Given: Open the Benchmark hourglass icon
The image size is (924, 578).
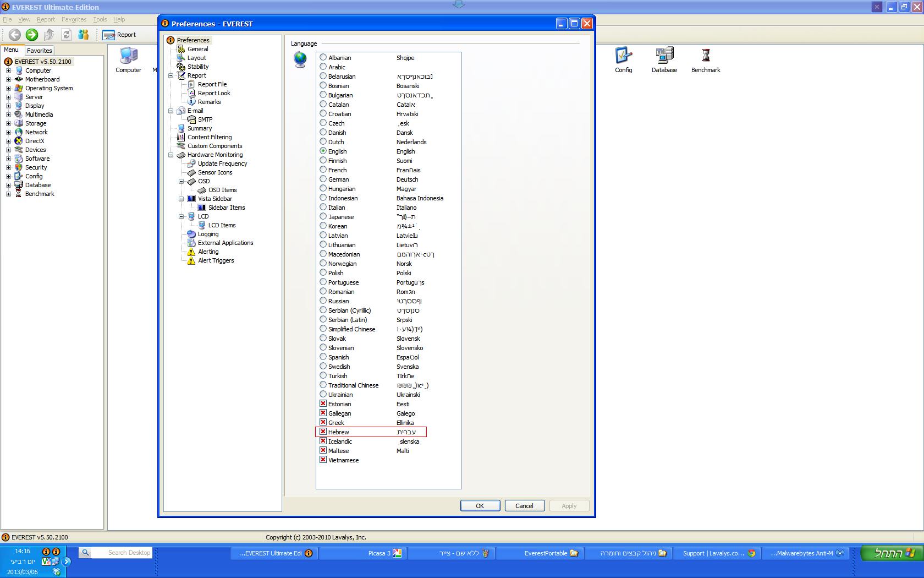Looking at the screenshot, I should click(x=706, y=60).
